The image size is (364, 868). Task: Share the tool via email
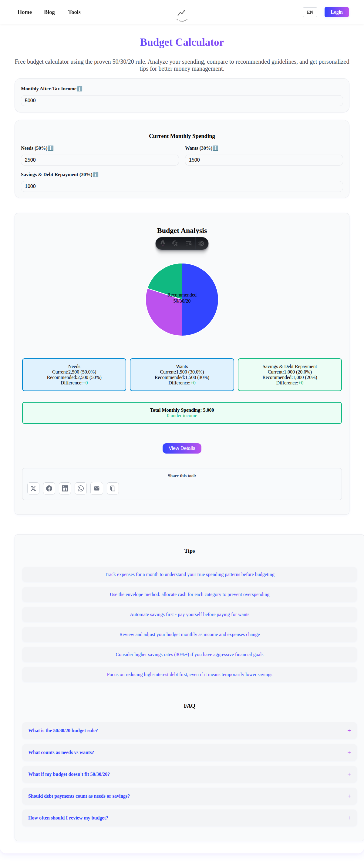[x=97, y=488]
